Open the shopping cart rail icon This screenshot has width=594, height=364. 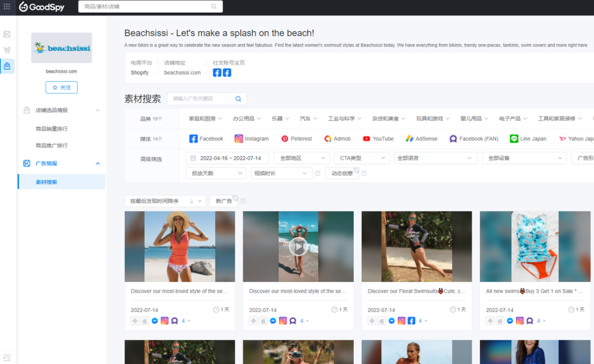click(x=7, y=50)
